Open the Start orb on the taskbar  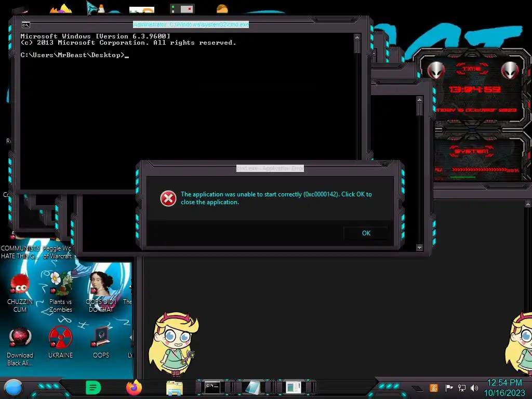[13, 388]
